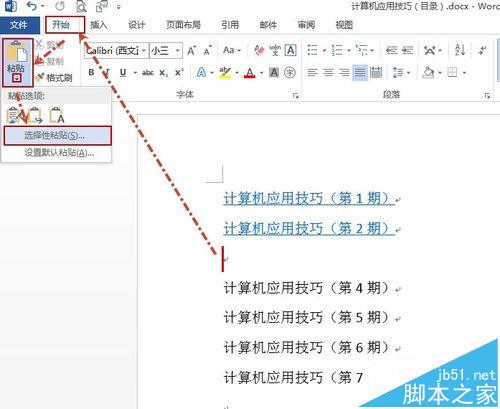Open the 插入 ribbon tab

(x=99, y=25)
